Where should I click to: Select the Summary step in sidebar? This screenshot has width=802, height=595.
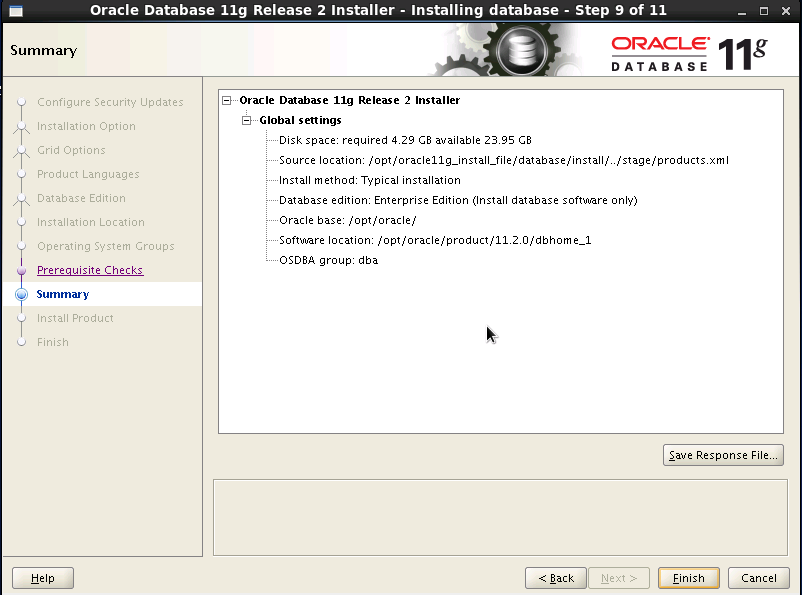63,294
